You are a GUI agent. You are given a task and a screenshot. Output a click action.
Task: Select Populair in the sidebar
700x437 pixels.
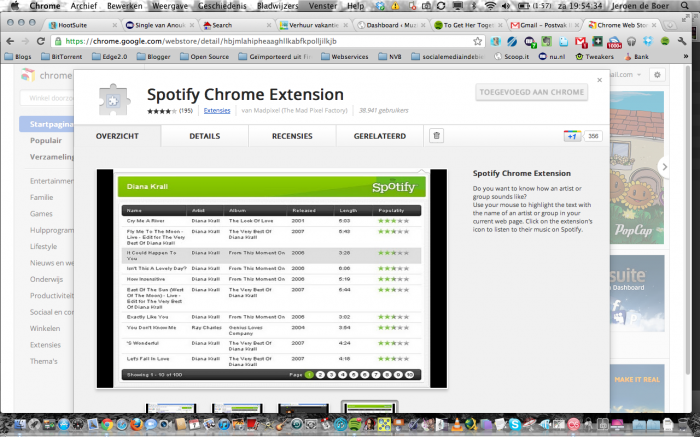46,141
